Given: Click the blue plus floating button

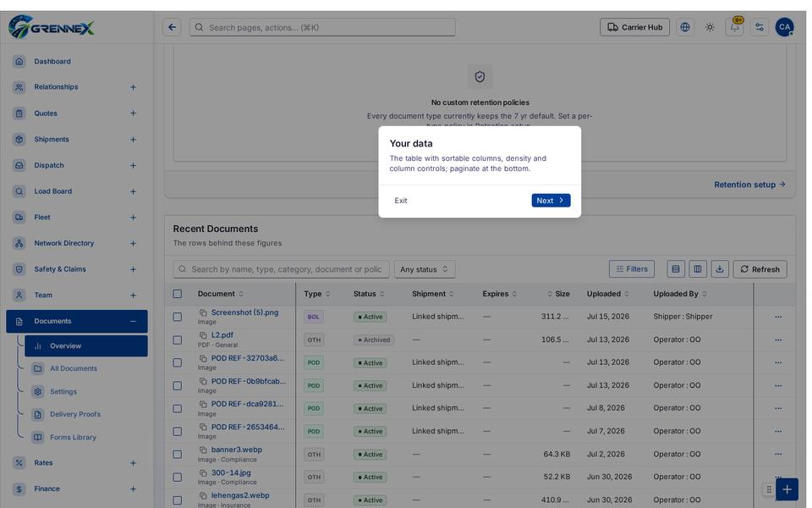Looking at the screenshot, I should point(787,489).
